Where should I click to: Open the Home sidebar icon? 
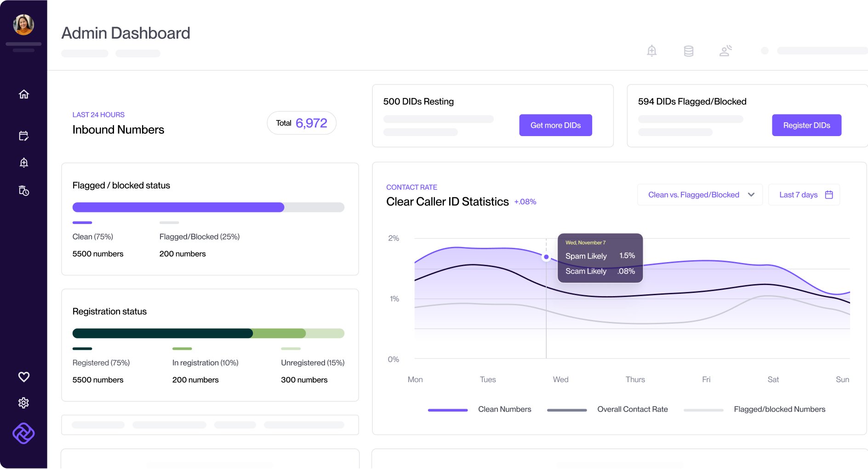[x=23, y=94]
